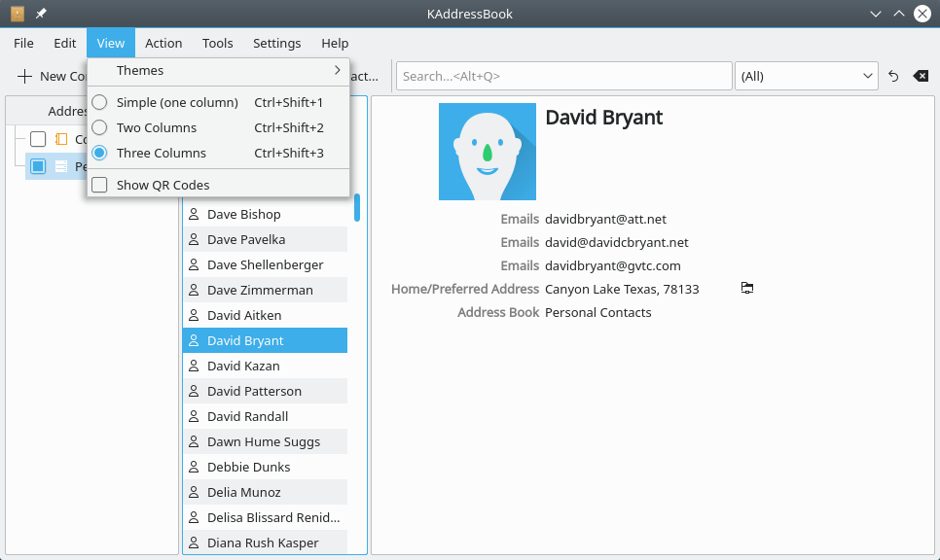940x560 pixels.
Task: Click the davidbryant@att.net email link
Action: click(605, 219)
